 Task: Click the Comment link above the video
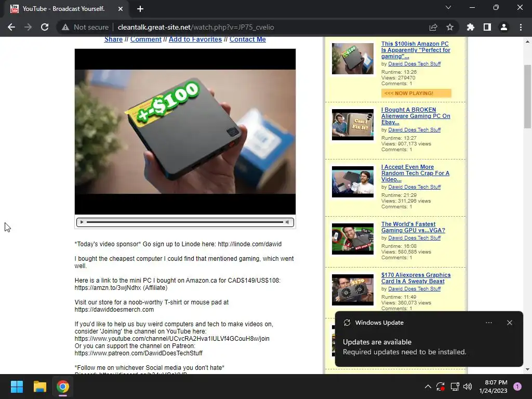pyautogui.click(x=146, y=39)
